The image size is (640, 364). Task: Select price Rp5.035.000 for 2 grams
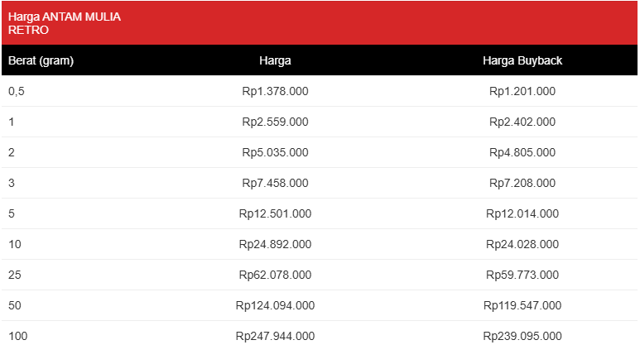[x=275, y=152]
